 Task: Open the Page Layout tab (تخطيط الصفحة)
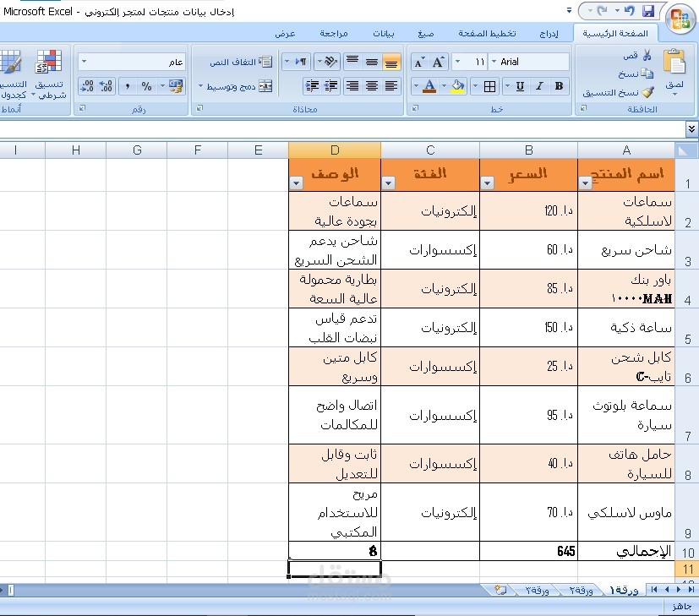pyautogui.click(x=487, y=34)
